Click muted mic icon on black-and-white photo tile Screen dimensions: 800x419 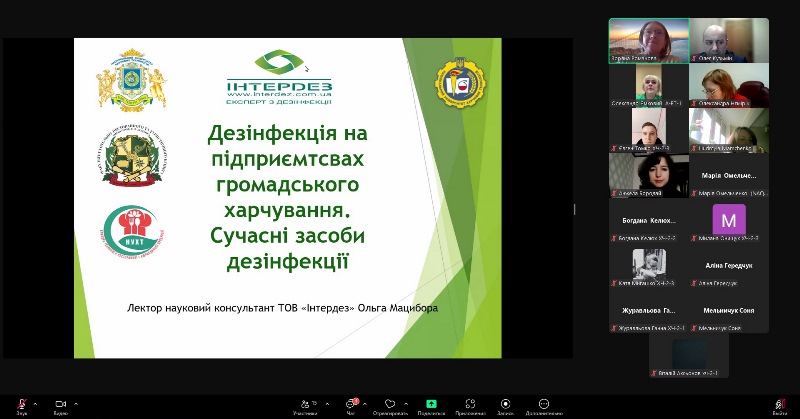[x=614, y=283]
